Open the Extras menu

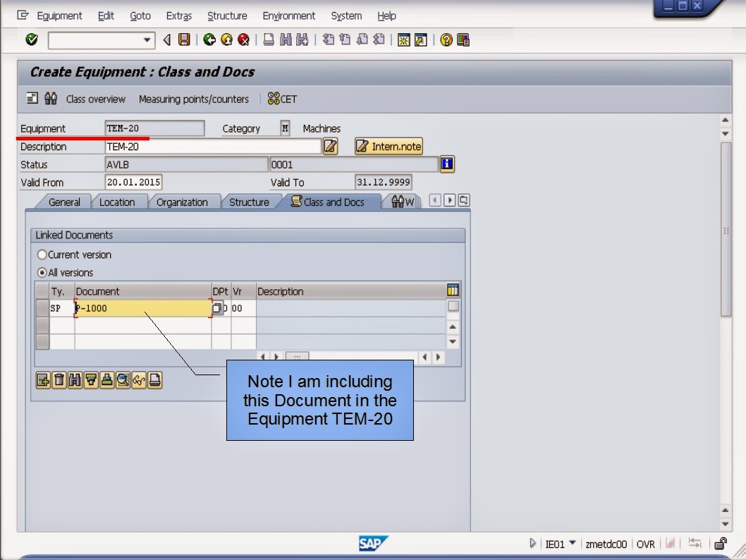pyautogui.click(x=178, y=16)
